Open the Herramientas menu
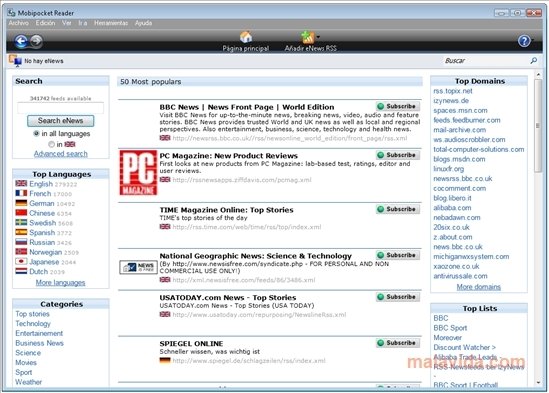The height and width of the screenshot is (393, 549). (111, 23)
